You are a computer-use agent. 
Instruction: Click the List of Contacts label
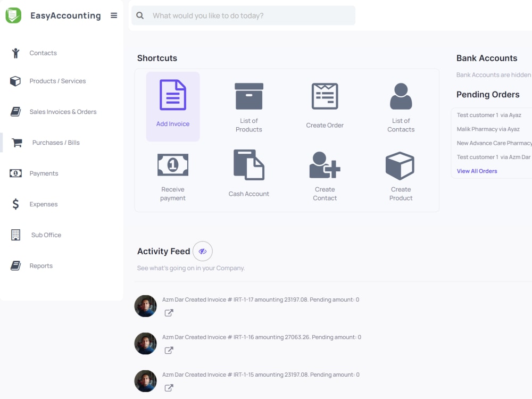tap(401, 125)
